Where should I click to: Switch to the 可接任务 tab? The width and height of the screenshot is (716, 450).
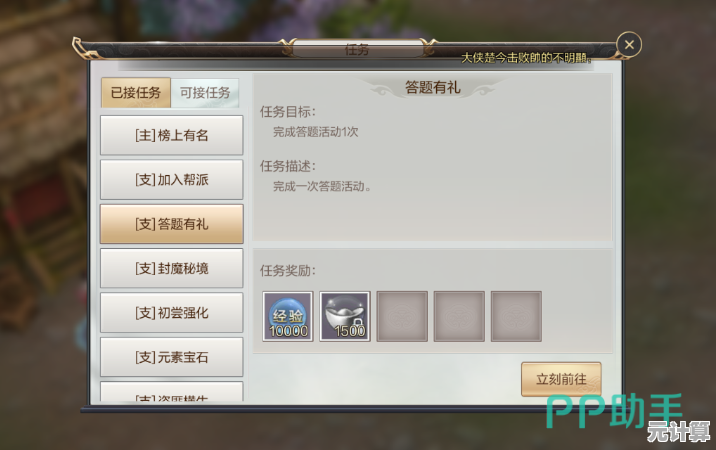click(x=205, y=93)
